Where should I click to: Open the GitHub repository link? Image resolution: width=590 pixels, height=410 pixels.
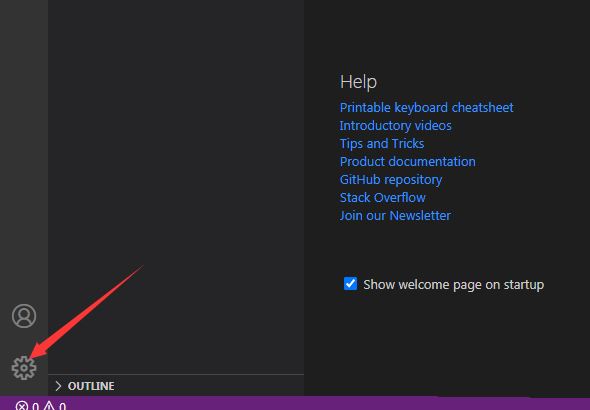click(391, 180)
